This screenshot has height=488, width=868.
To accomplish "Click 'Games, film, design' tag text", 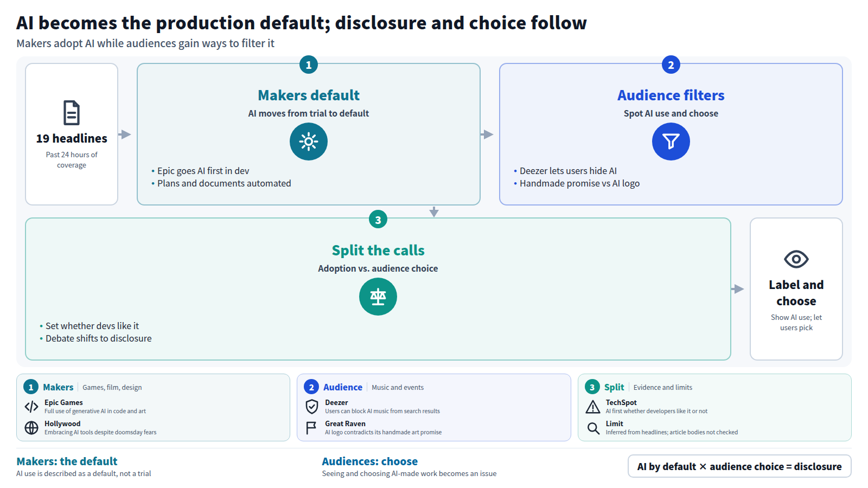I will coord(112,387).
